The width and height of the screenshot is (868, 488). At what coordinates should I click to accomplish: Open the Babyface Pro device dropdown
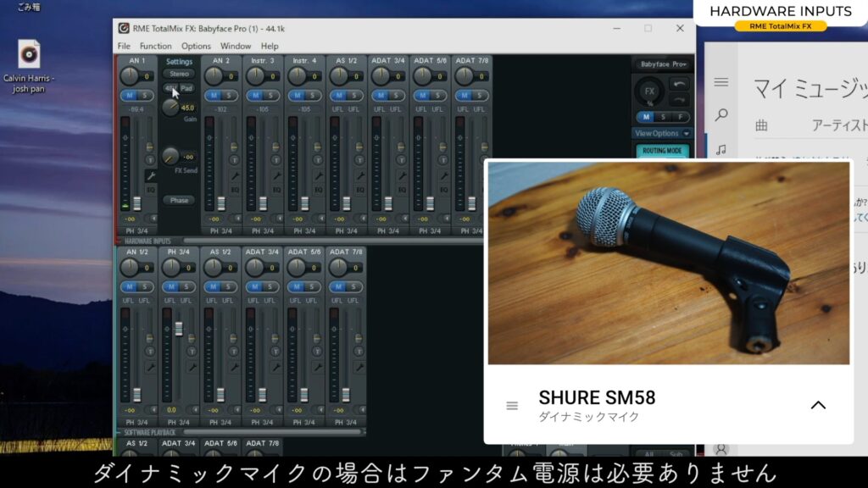click(663, 64)
